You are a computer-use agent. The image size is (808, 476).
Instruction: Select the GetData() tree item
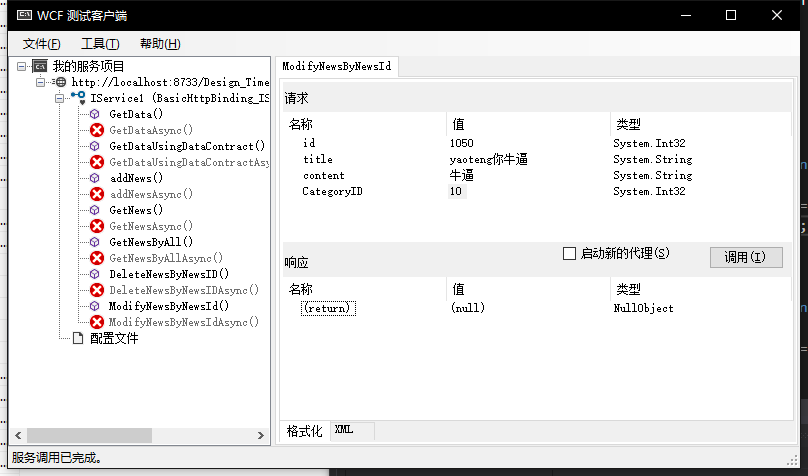click(x=136, y=114)
